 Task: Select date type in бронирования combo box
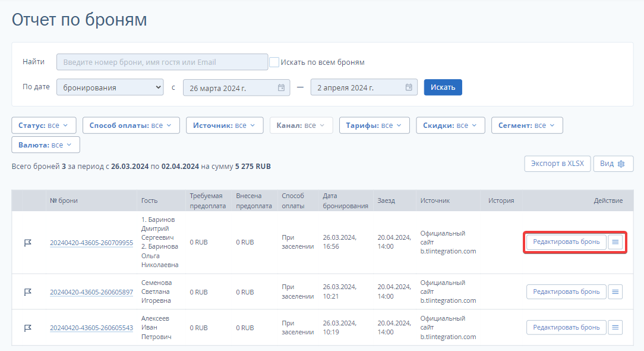[x=110, y=87]
